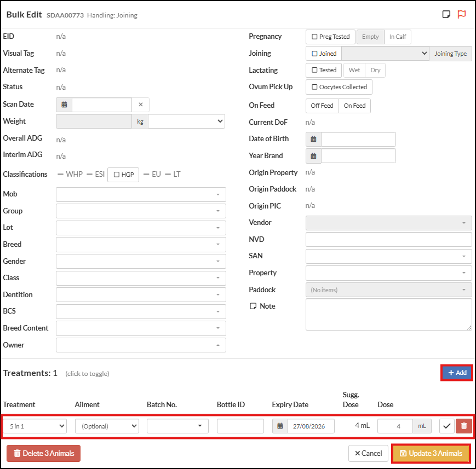Click into the NVD text field
This screenshot has width=476, height=469.
[388, 239]
